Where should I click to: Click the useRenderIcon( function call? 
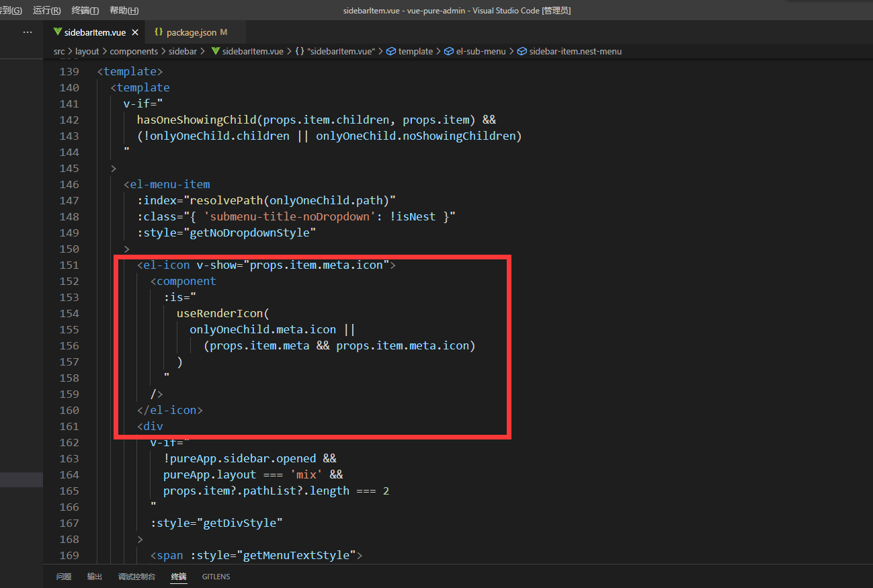[x=223, y=313]
